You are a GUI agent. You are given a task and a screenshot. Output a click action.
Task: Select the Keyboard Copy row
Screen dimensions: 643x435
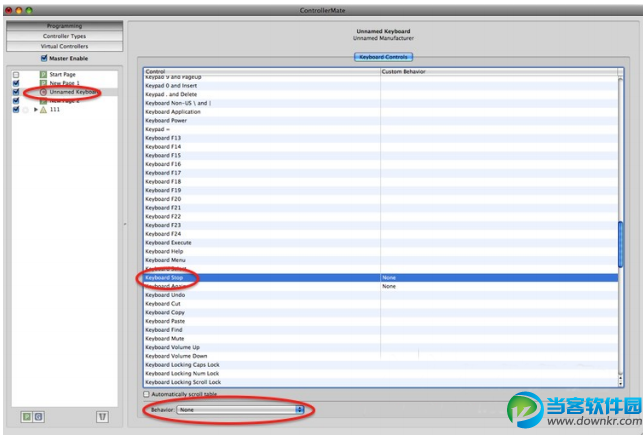click(381, 312)
